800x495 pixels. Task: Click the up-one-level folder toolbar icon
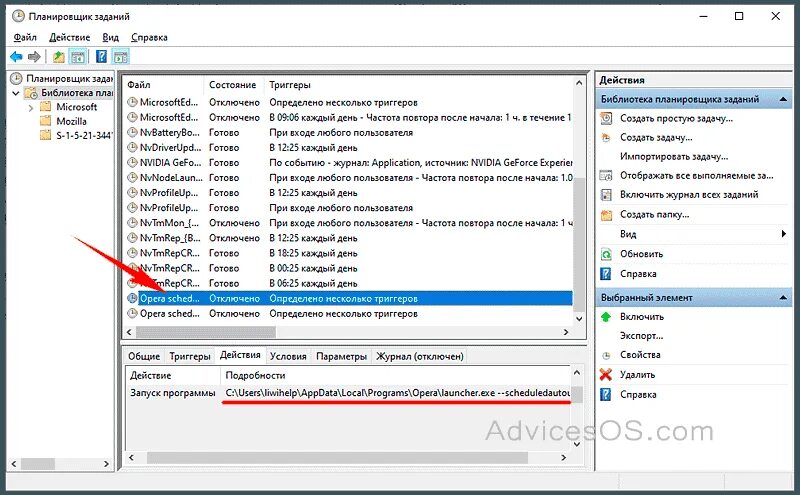point(59,57)
